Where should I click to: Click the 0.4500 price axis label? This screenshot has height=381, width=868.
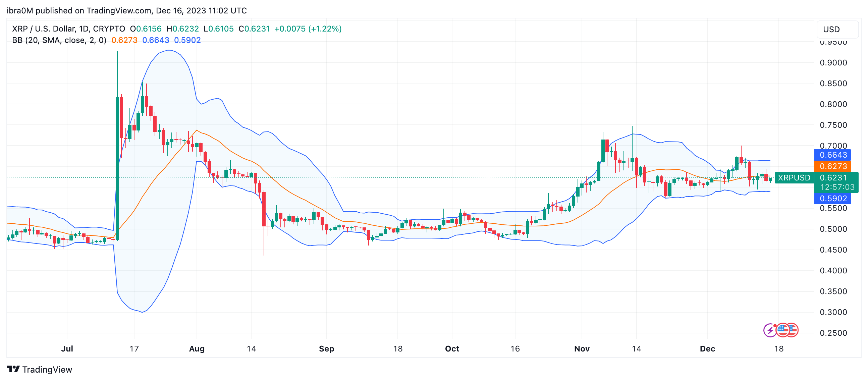(x=833, y=250)
